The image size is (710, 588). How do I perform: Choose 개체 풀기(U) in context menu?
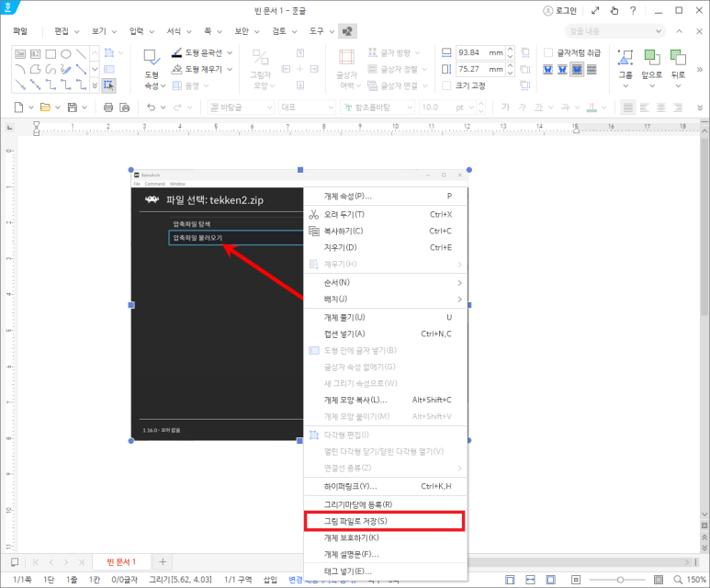pos(386,317)
